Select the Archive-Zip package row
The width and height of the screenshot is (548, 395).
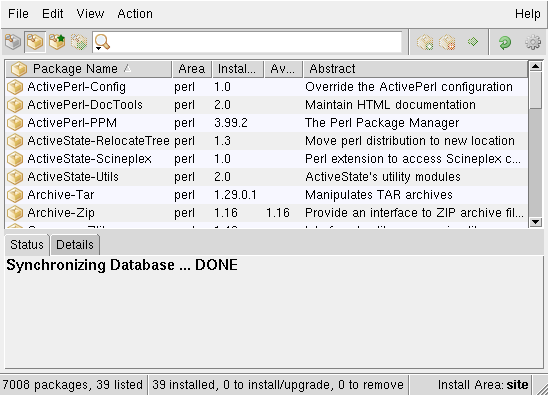(x=266, y=213)
